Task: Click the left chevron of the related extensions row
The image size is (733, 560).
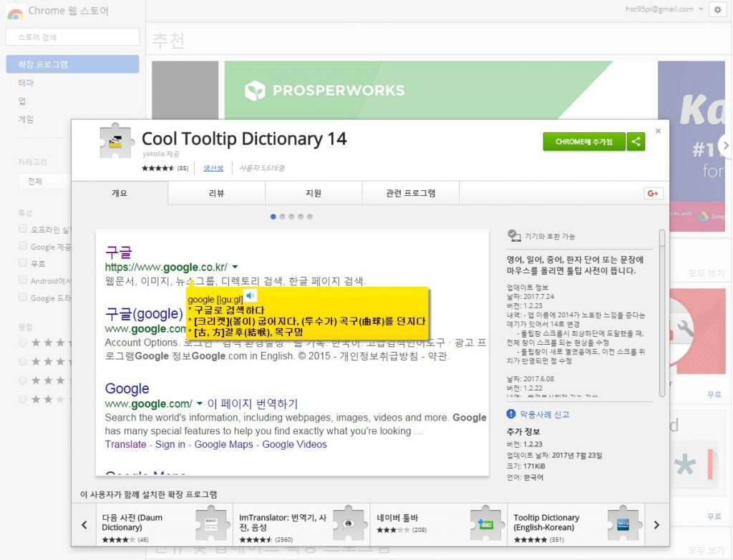Action: [84, 524]
